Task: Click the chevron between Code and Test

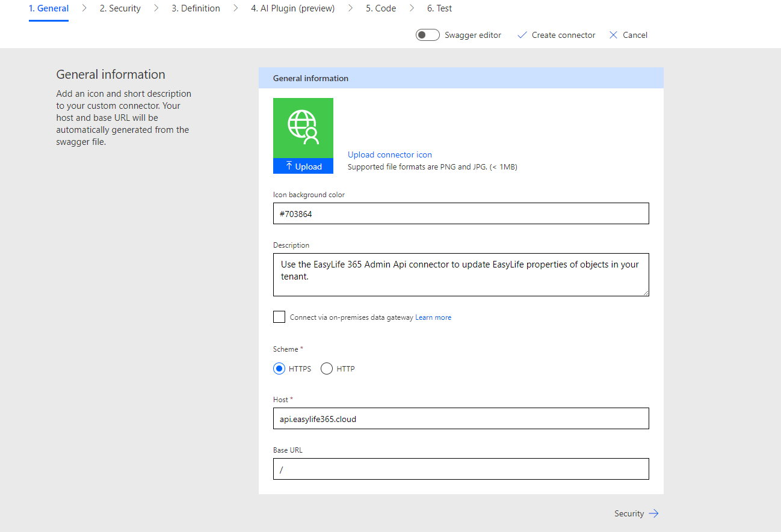Action: pos(413,8)
